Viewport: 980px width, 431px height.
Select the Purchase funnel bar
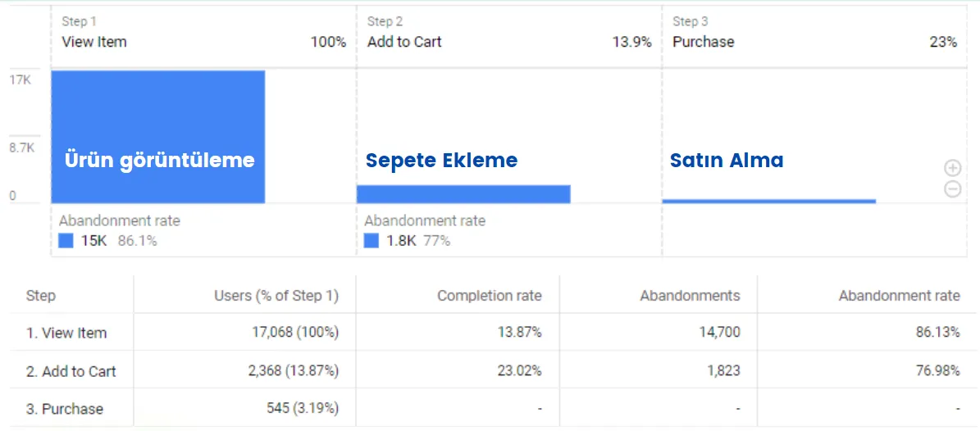pos(768,201)
